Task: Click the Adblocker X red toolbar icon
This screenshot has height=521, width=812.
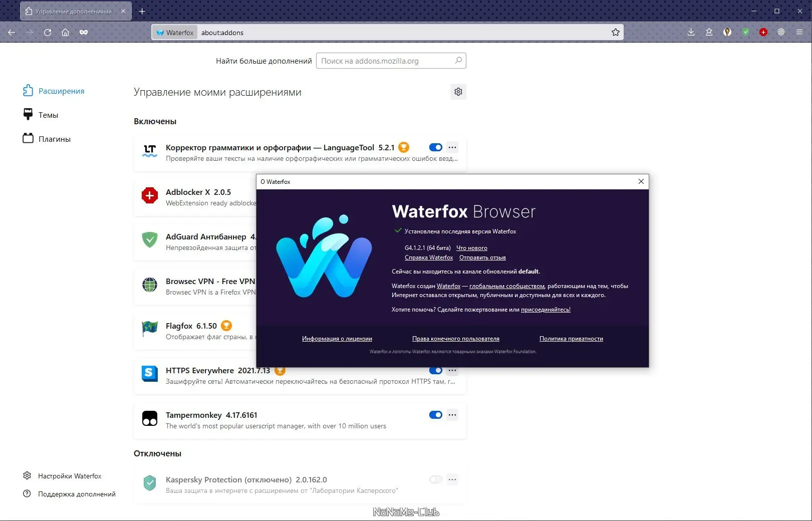Action: 763,33
